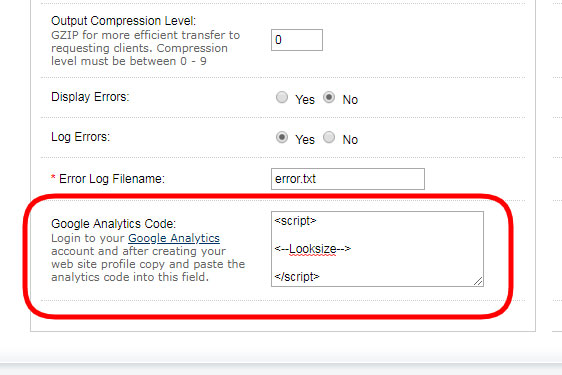
Task: Click the Output Compression Level label
Action: point(124,21)
